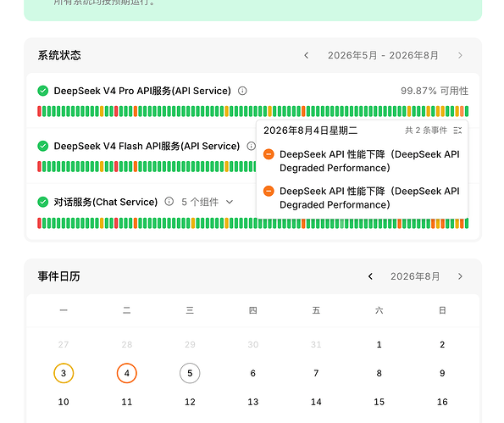Go to next system status period
The image size is (504, 423).
[460, 55]
